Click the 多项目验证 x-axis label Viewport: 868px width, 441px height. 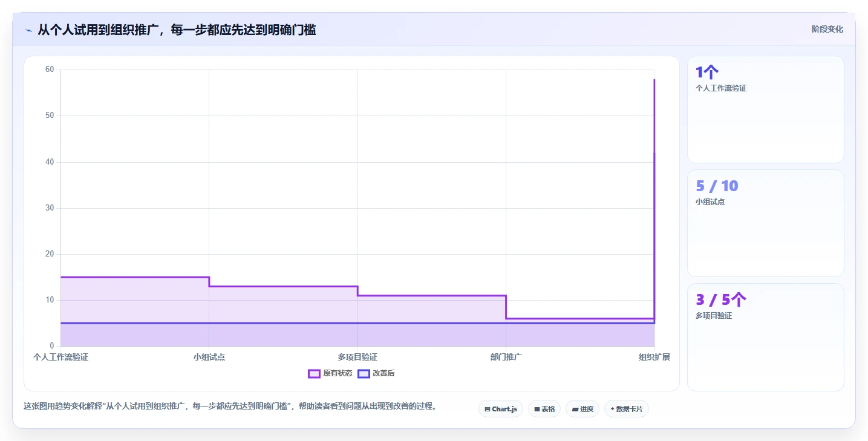click(x=357, y=357)
